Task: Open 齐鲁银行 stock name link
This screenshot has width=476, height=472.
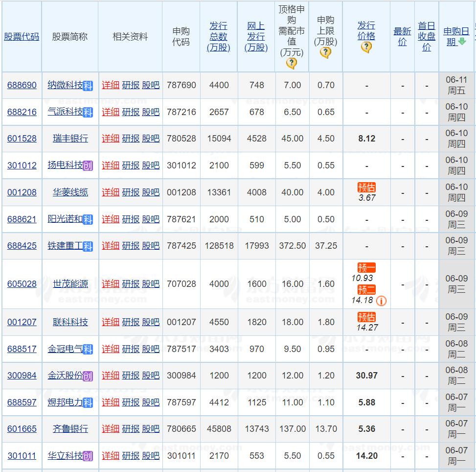Action: point(70,429)
